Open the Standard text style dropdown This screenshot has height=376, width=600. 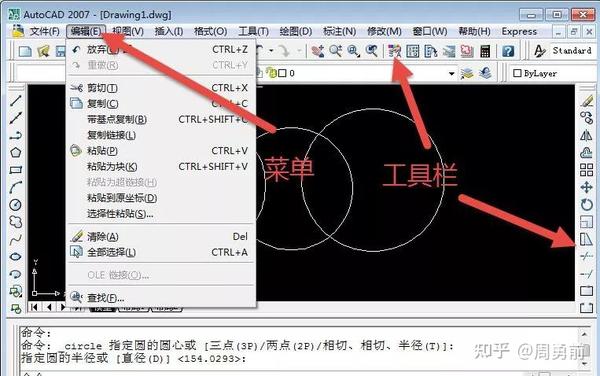tap(572, 50)
